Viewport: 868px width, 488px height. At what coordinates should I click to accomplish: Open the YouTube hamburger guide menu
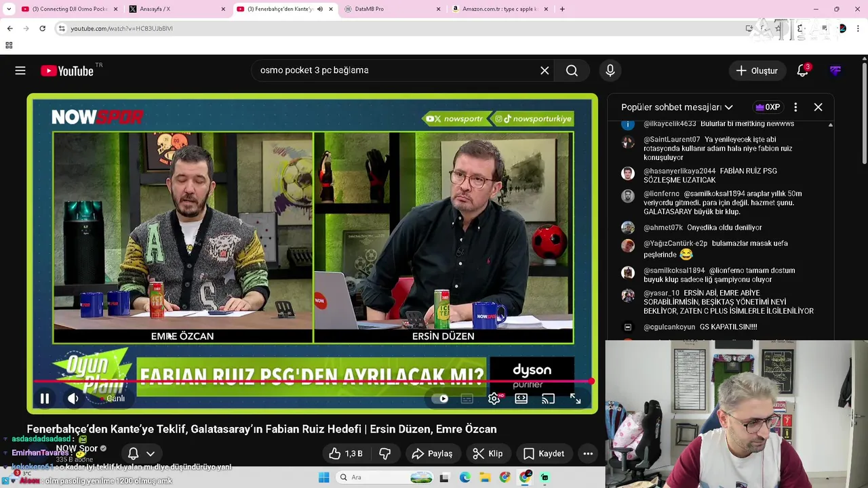coord(20,70)
